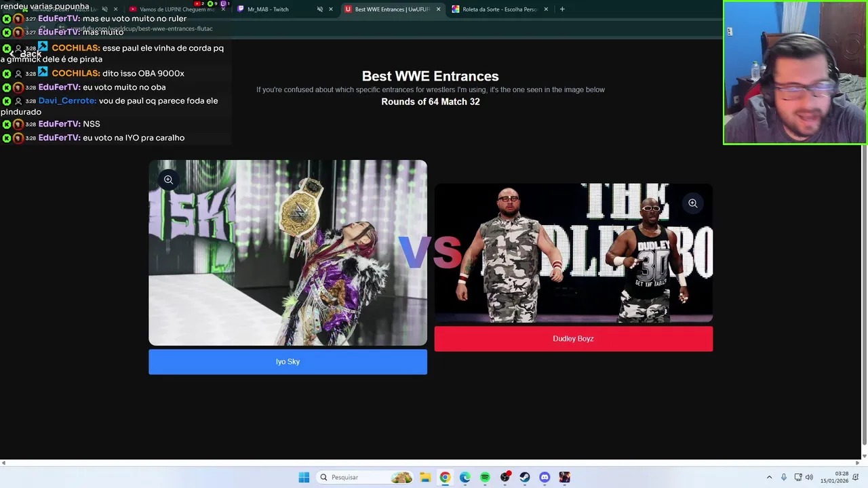Click the 'Rounds of 64 Match 32' heading
This screenshot has width=868, height=488.
click(431, 102)
